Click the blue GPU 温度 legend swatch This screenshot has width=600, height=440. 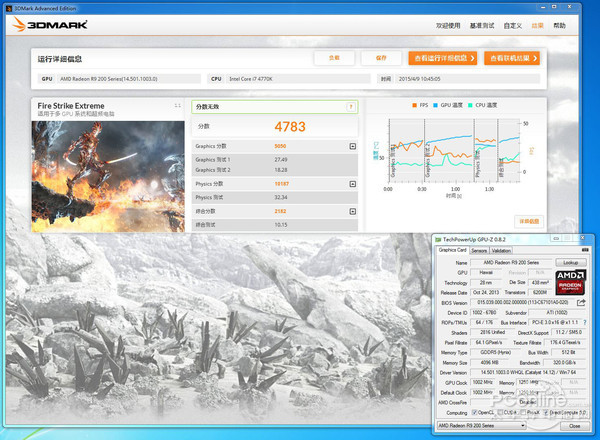[435, 105]
